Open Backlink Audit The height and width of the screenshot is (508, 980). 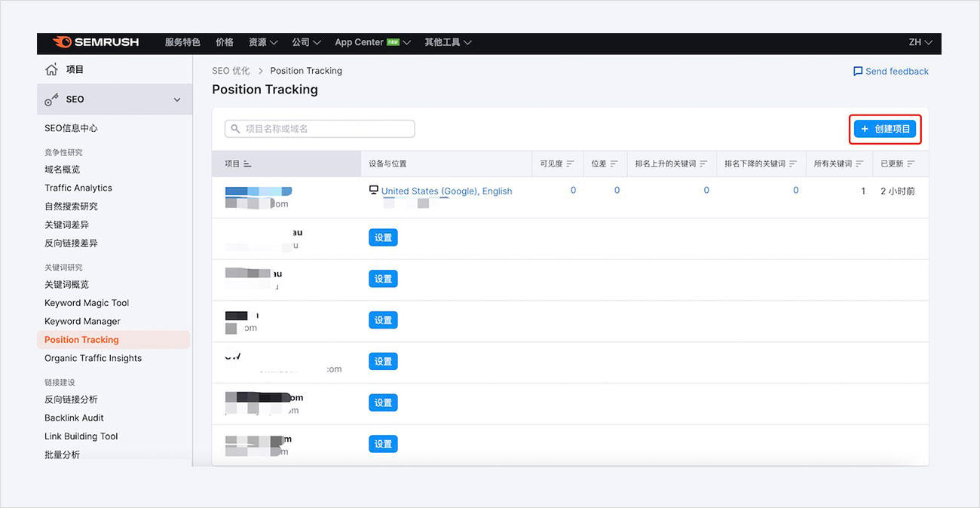tap(74, 418)
